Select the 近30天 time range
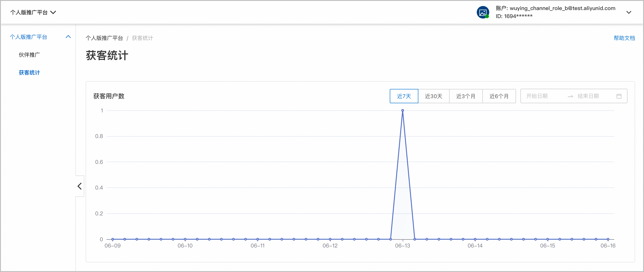This screenshot has height=272, width=644. coord(434,96)
